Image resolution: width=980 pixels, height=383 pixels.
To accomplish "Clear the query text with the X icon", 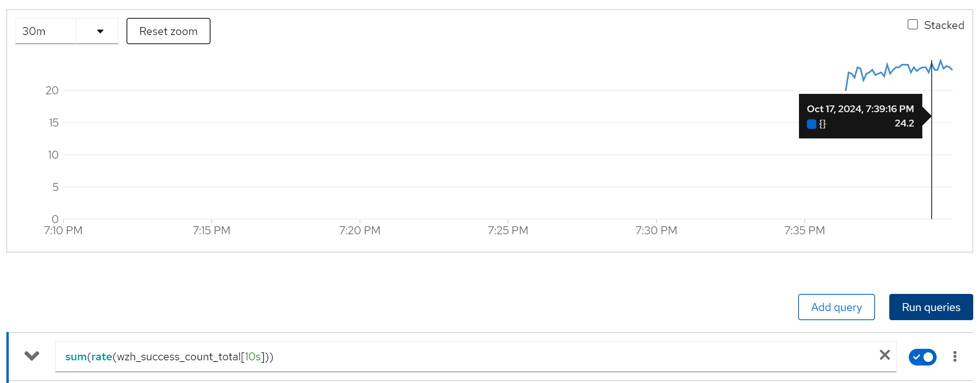I will coord(885,355).
